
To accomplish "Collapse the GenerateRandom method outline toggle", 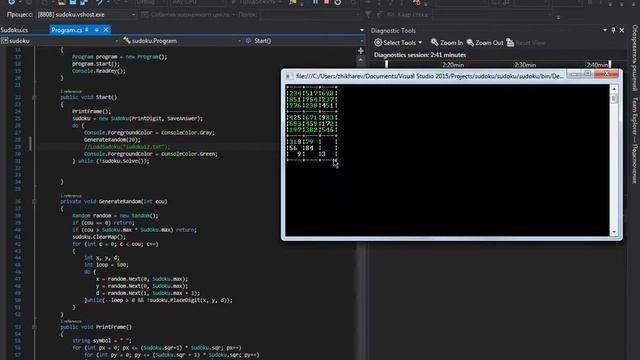I will click(34, 202).
